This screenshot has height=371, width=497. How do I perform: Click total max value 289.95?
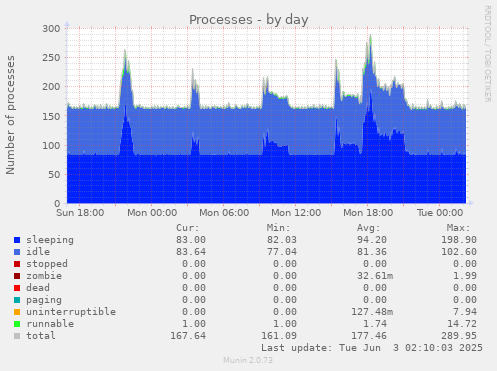(459, 336)
